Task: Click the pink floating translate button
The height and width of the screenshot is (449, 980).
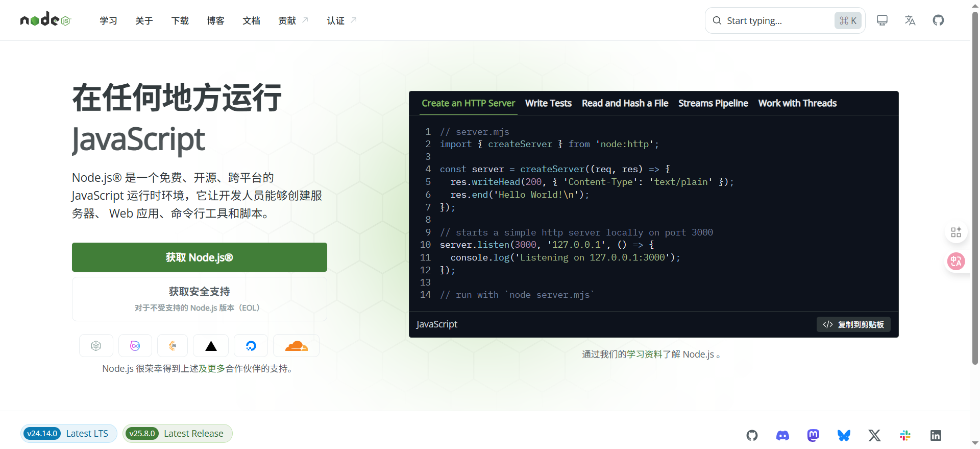Action: point(956,262)
